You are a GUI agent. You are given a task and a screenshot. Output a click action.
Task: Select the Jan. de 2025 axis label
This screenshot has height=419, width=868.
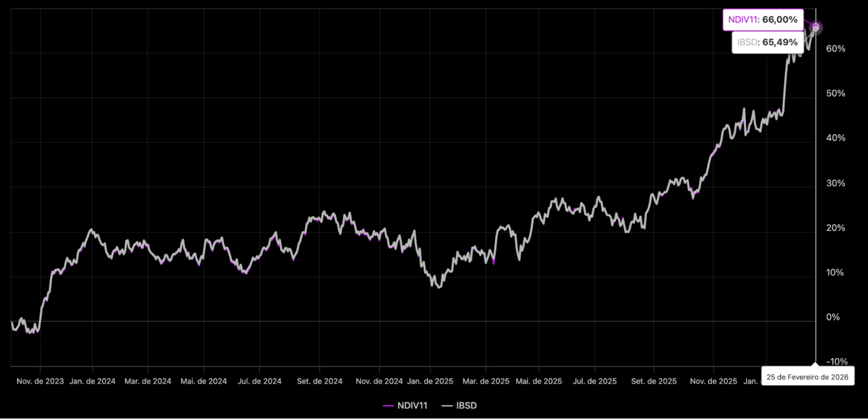(430, 381)
